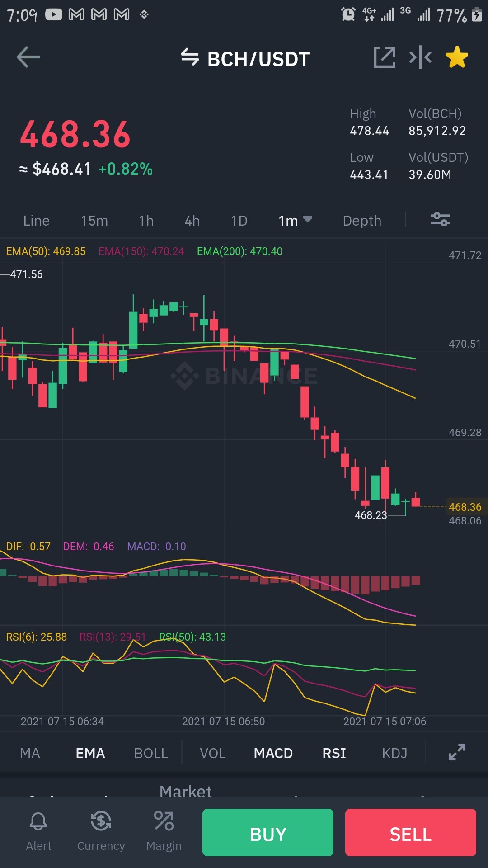
Task: Expand the 1m interval dropdown
Action: tap(295, 221)
